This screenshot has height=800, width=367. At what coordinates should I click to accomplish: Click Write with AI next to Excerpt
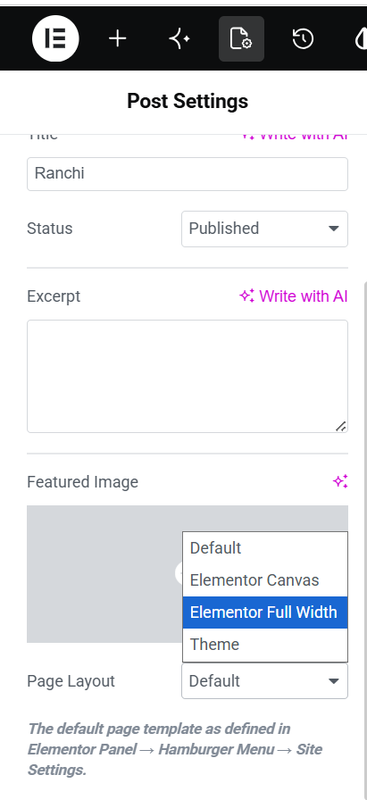point(294,296)
